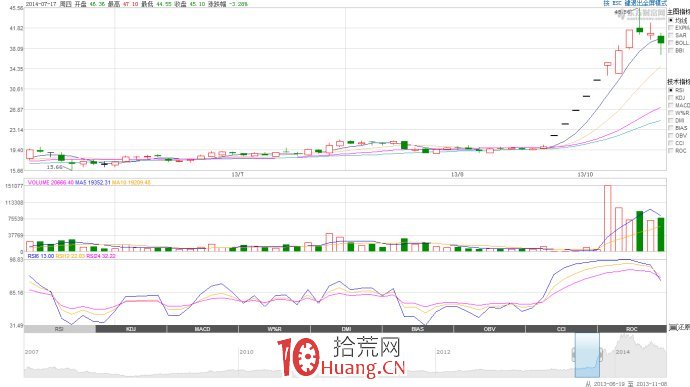Click the 2007 marker on the overview timeline
Screen dimensions: 690x387
click(x=32, y=352)
